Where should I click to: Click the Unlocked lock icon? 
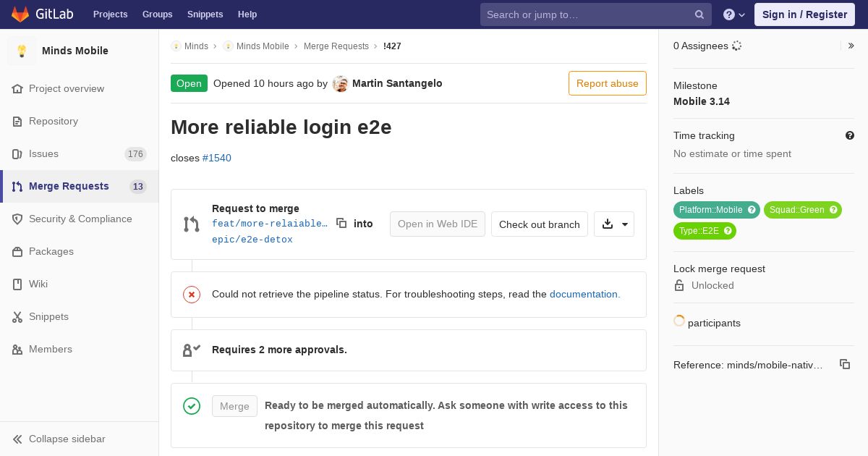point(679,285)
